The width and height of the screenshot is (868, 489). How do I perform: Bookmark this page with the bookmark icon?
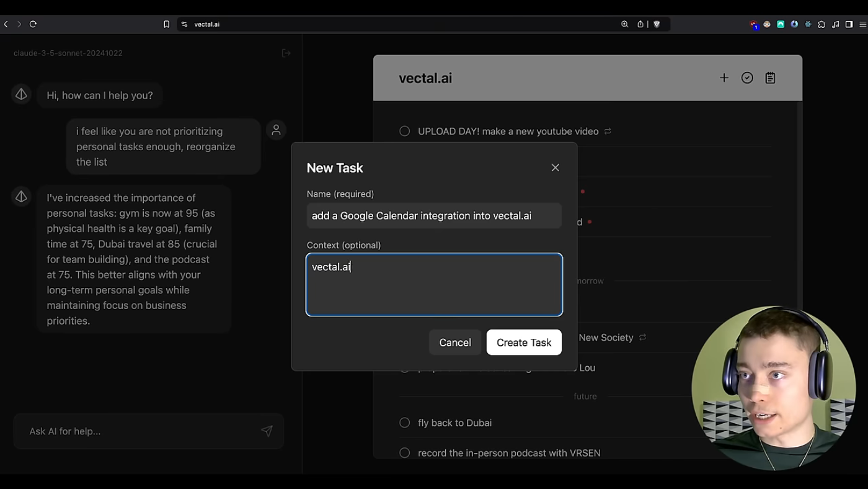click(166, 24)
